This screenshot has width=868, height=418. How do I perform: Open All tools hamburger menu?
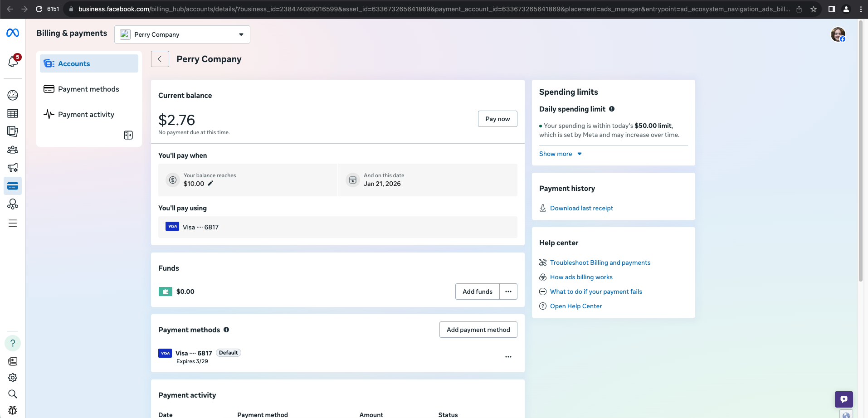click(x=13, y=223)
